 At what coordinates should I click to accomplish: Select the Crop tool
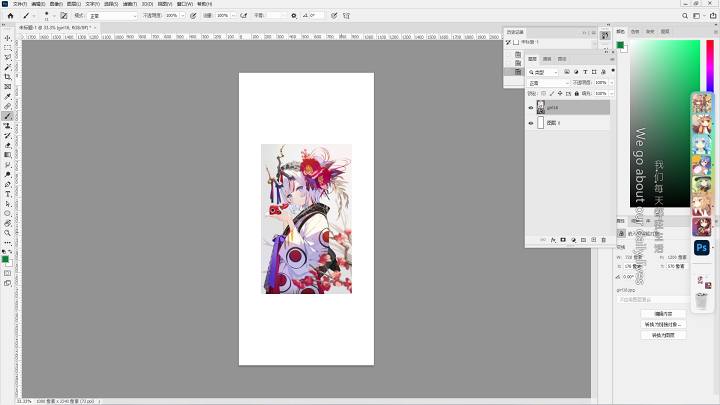coord(7,77)
